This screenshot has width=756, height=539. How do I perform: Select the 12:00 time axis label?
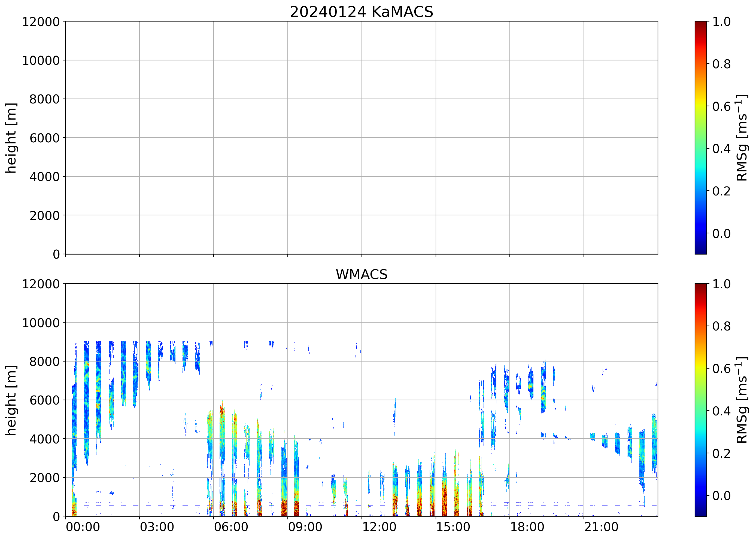point(379,527)
